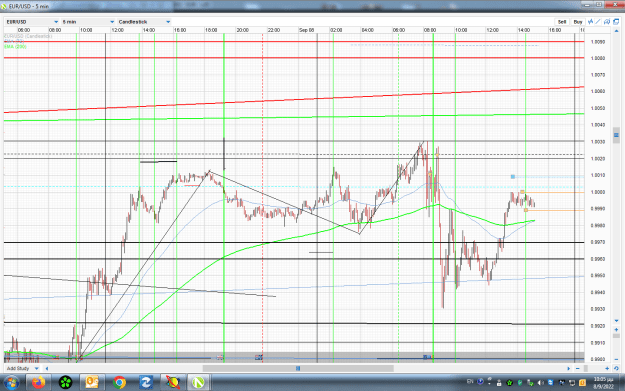Open Google Chrome from the taskbar
This screenshot has width=625, height=391.
[119, 383]
